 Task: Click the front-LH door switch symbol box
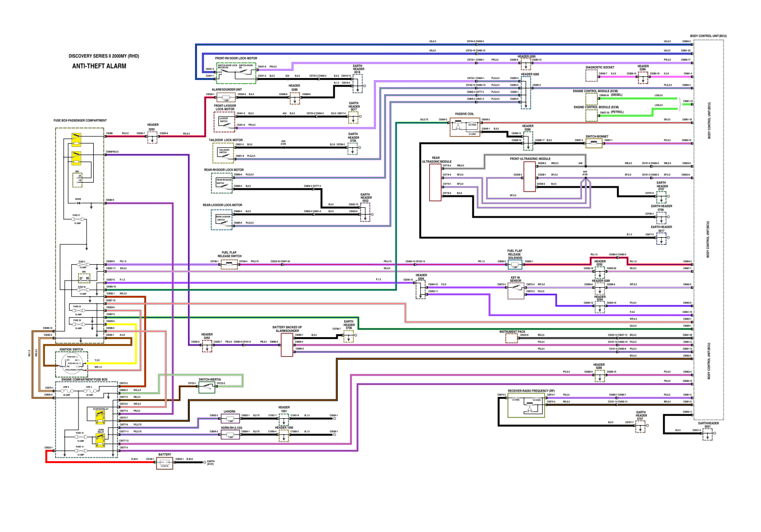coord(224,122)
